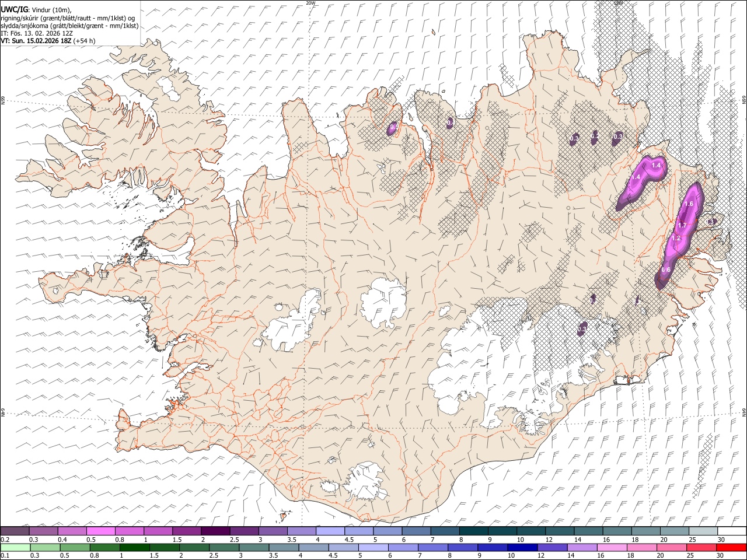
Task: Select the deep purple 2 swatch in snow legend
Action: pos(215,531)
